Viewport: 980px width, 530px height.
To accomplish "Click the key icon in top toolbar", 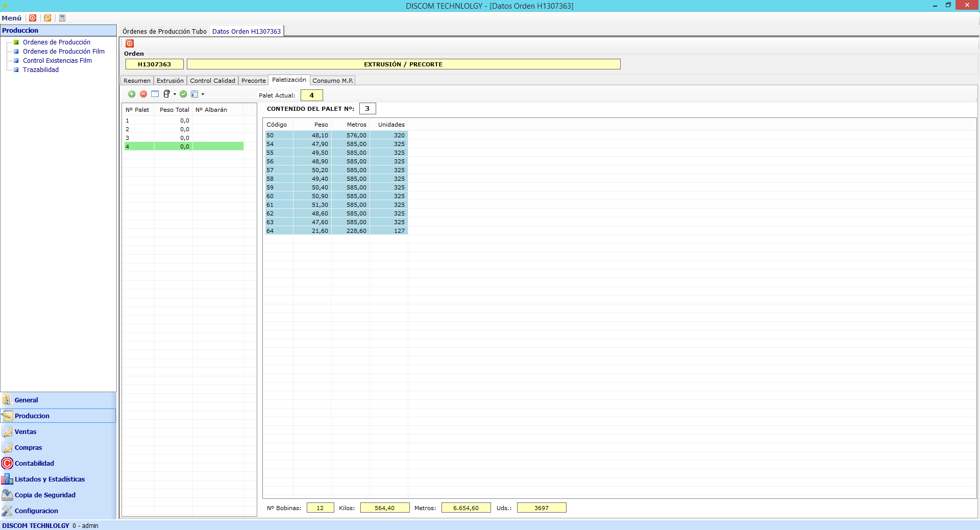I will (x=47, y=18).
